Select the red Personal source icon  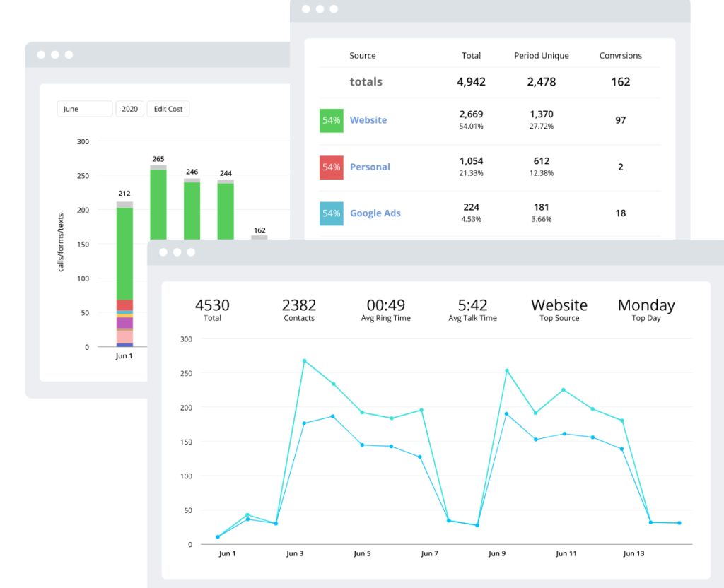point(331,167)
